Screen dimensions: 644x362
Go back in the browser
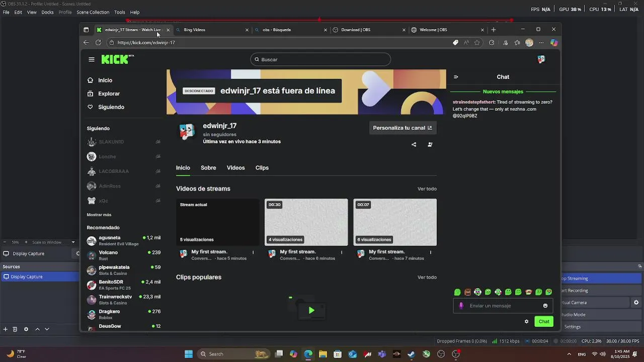86,43
